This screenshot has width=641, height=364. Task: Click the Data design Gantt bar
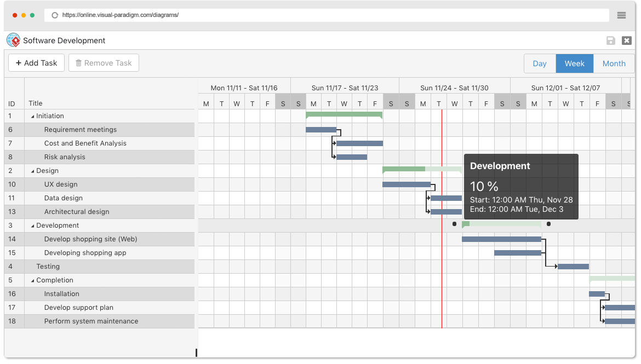pyautogui.click(x=446, y=198)
